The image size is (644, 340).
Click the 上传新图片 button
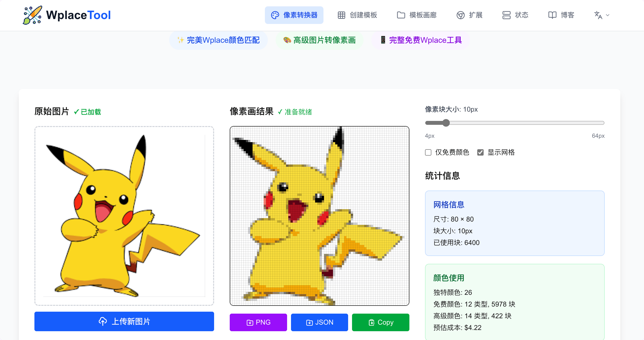[x=124, y=322]
